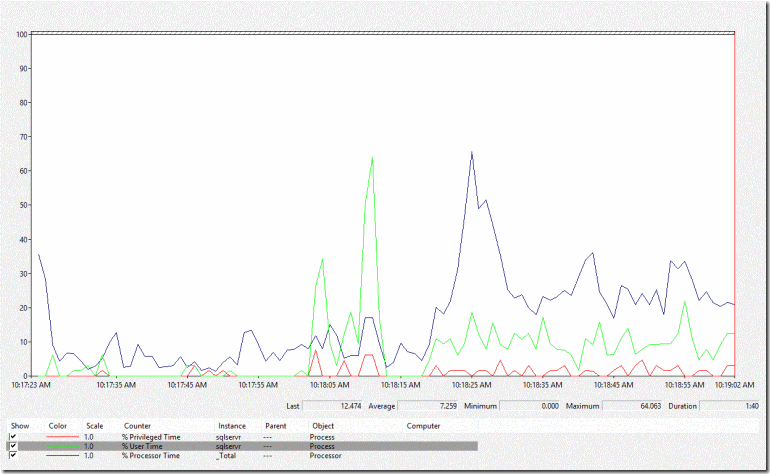The width and height of the screenshot is (770, 474).
Task: Click the 'Minimum' statistic label
Action: point(480,406)
